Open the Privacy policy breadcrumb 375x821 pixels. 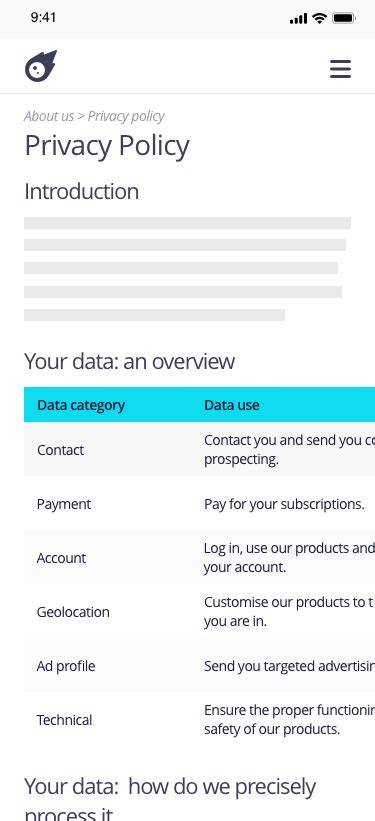click(126, 116)
